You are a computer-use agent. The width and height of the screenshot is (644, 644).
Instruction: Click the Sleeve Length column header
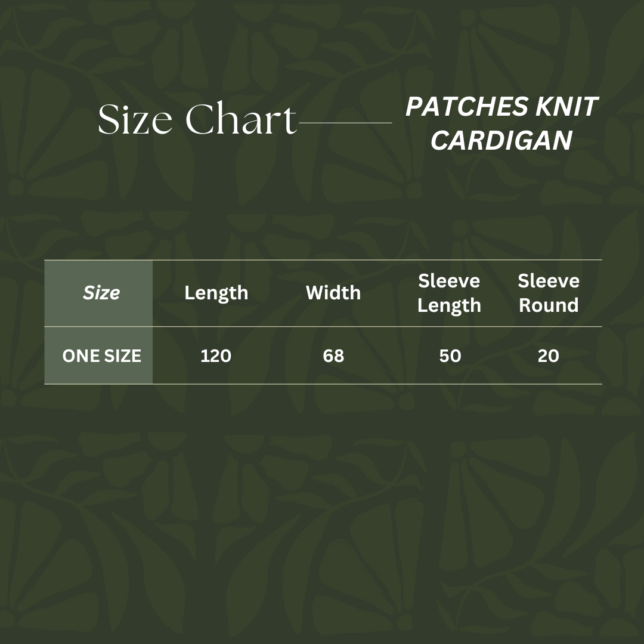pyautogui.click(x=449, y=293)
